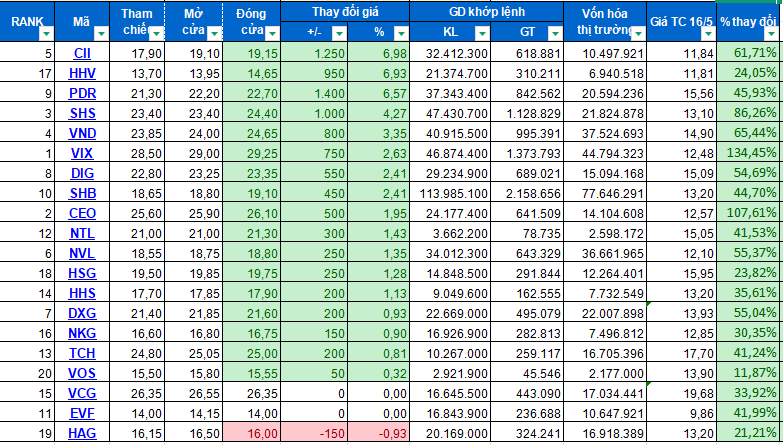Select NTL volume 3.662.200
This screenshot has width=783, height=445.
(x=450, y=233)
